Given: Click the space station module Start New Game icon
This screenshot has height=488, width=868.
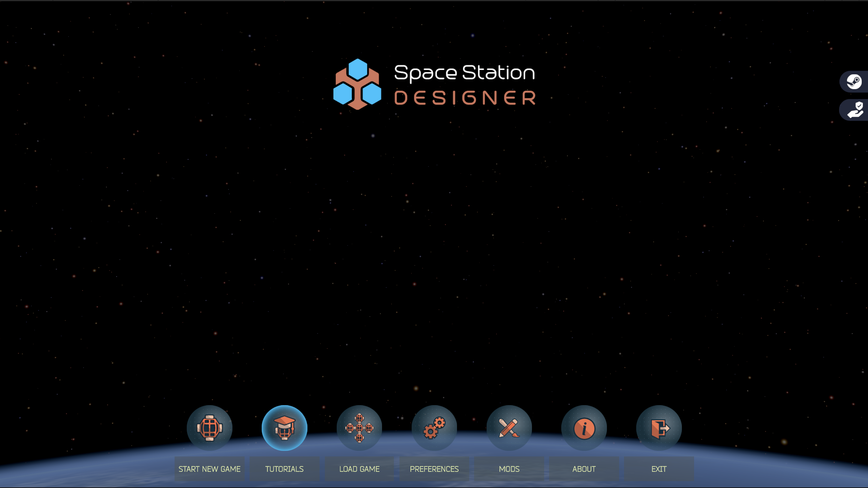Looking at the screenshot, I should 209,428.
